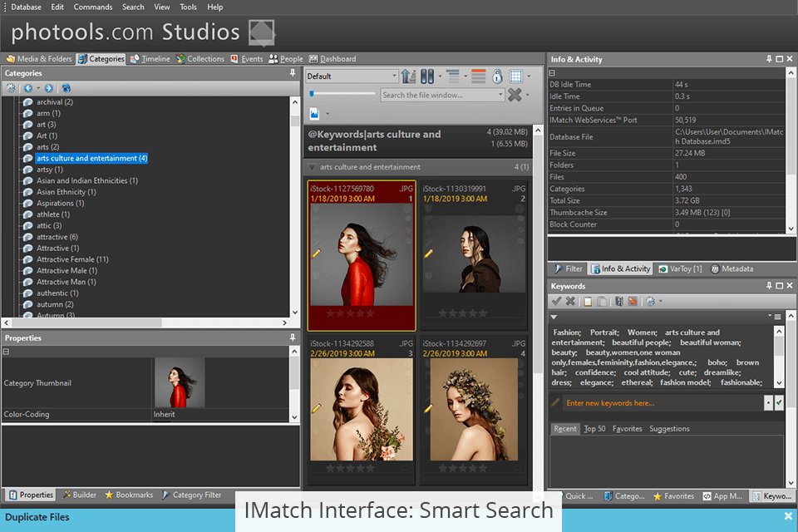The image size is (798, 532).
Task: Click the file window search field
Action: [438, 95]
